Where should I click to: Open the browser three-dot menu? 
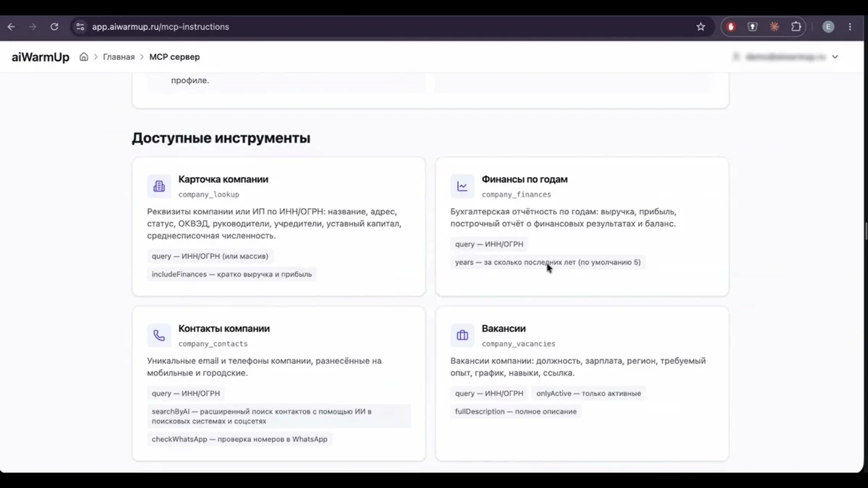click(850, 27)
